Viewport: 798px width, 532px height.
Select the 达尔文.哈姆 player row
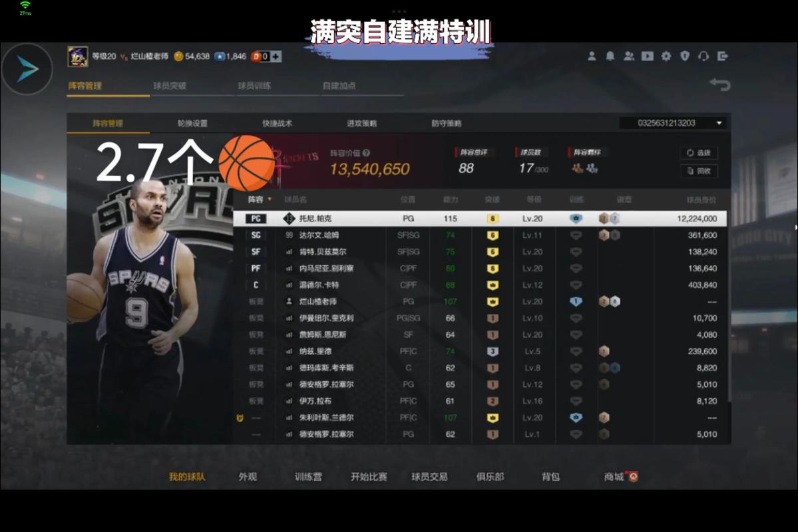[479, 235]
